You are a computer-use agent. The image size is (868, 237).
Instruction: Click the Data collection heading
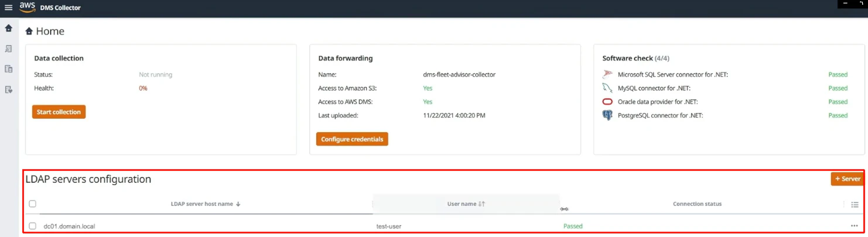[x=59, y=58]
